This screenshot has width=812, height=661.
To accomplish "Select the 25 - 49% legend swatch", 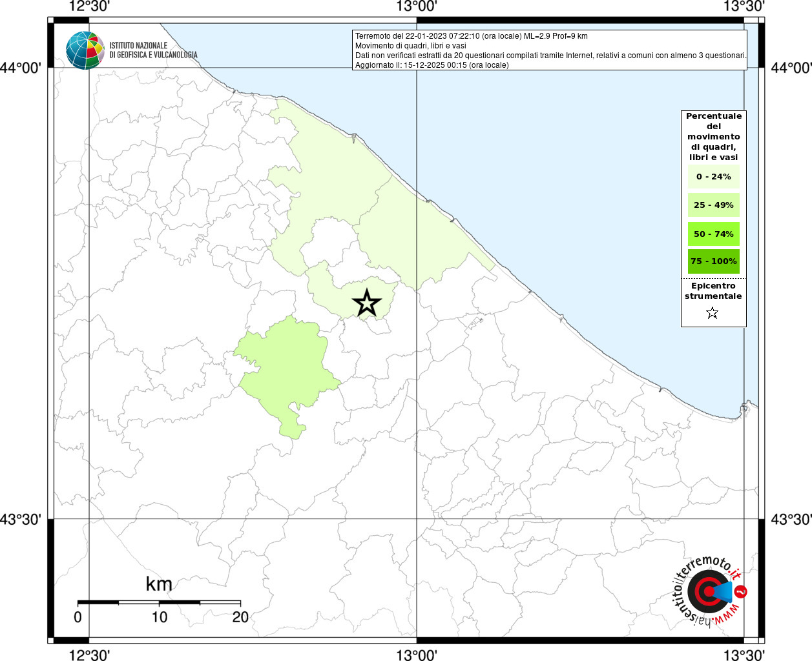I will pyautogui.click(x=713, y=205).
